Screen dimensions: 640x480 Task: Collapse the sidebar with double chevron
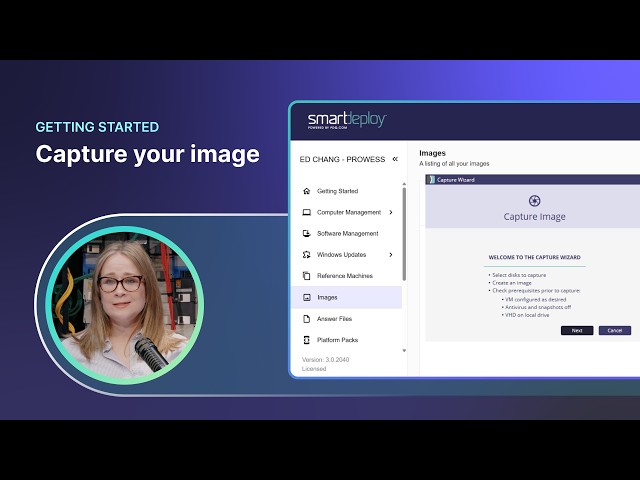point(395,159)
